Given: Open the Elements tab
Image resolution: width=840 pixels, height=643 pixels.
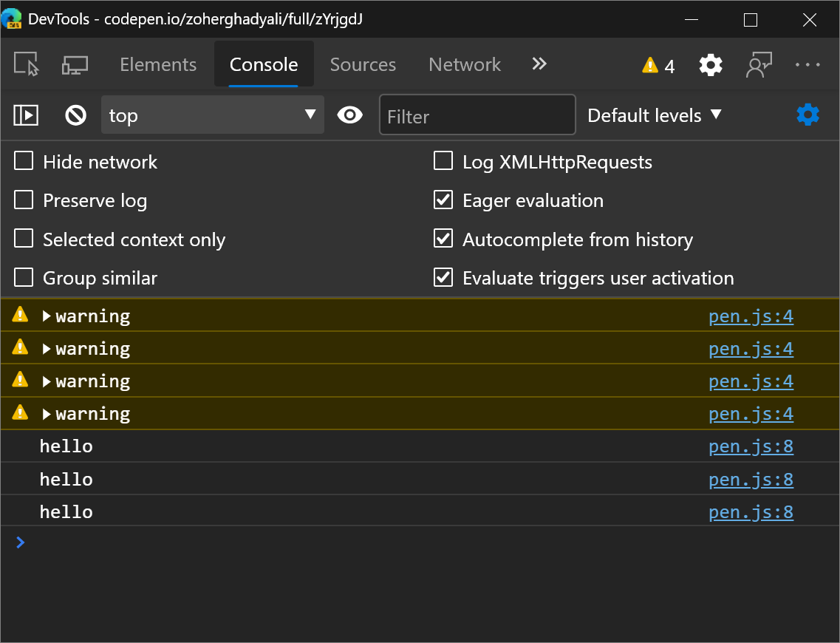Looking at the screenshot, I should click(158, 64).
